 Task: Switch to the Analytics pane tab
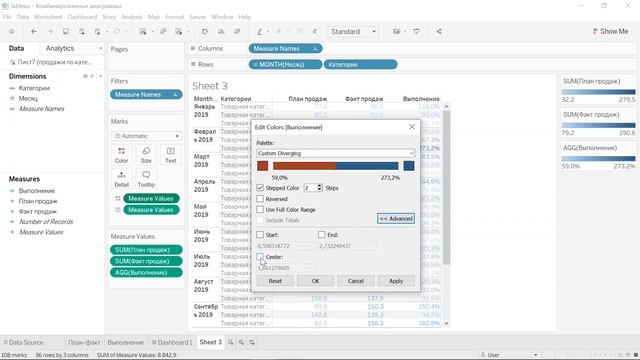click(60, 48)
